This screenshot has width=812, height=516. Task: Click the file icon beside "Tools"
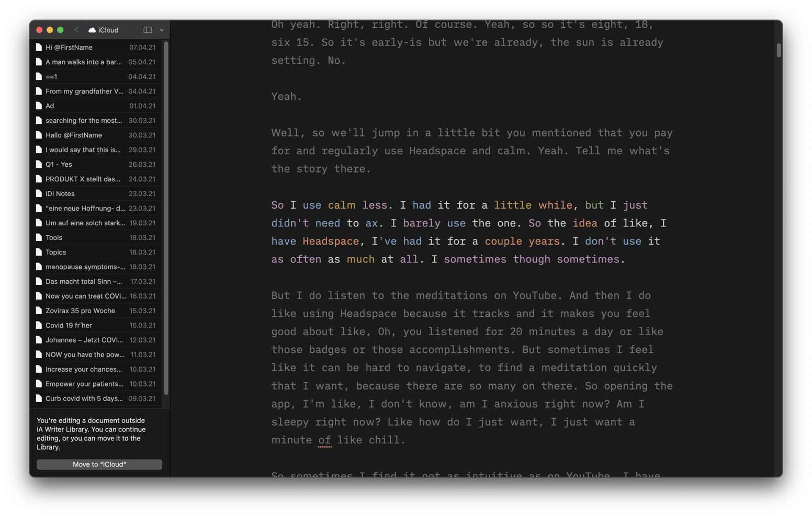(x=39, y=237)
